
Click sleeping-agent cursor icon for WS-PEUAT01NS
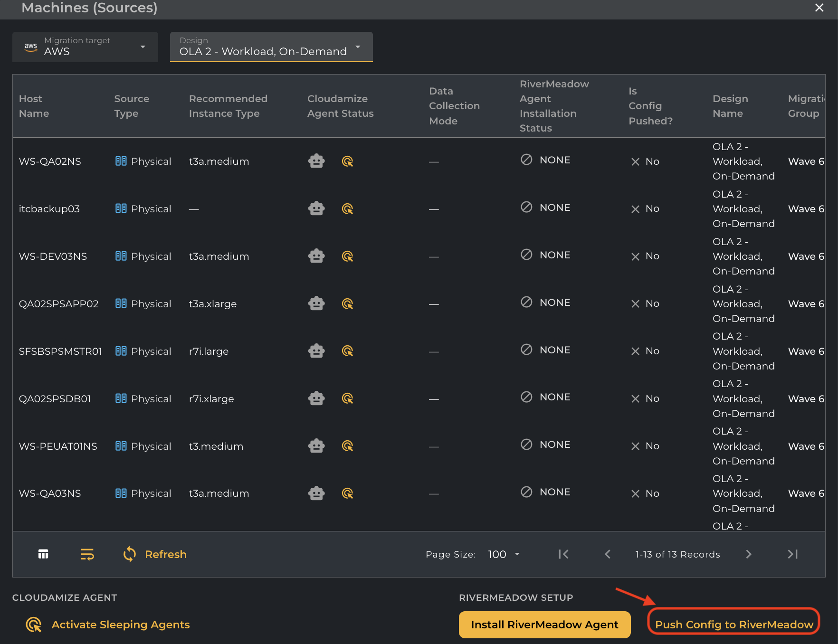click(x=348, y=446)
